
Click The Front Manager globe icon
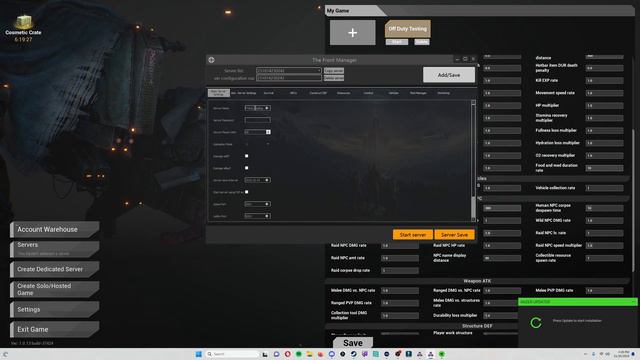[x=211, y=60]
